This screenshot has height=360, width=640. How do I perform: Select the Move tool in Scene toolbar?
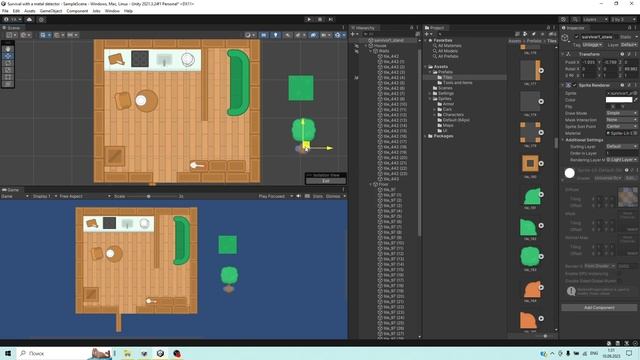click(8, 56)
